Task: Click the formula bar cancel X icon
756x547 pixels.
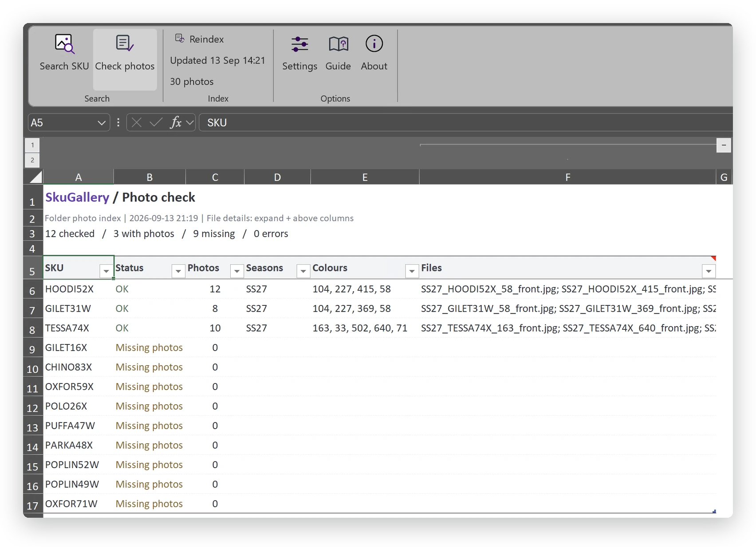Action: [137, 122]
